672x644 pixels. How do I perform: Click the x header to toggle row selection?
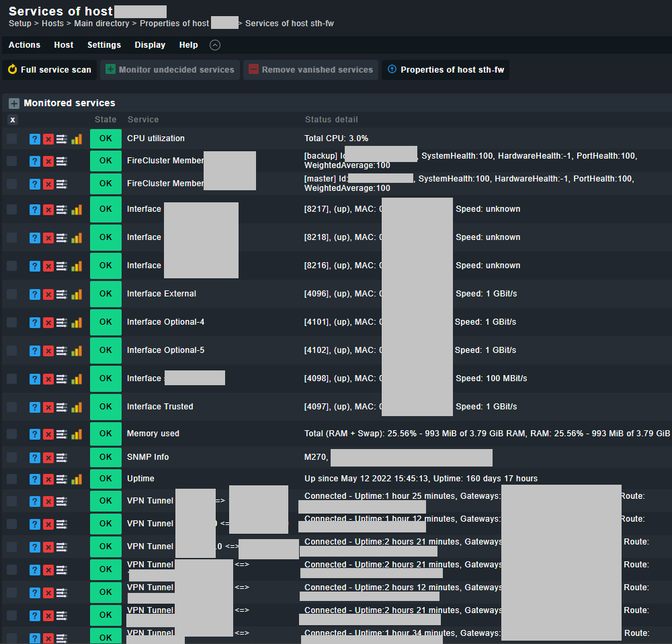click(12, 119)
